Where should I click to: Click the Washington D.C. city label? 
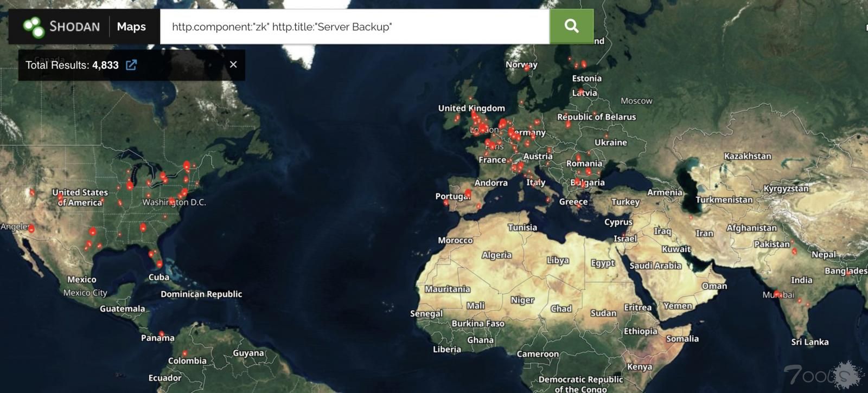click(x=174, y=202)
